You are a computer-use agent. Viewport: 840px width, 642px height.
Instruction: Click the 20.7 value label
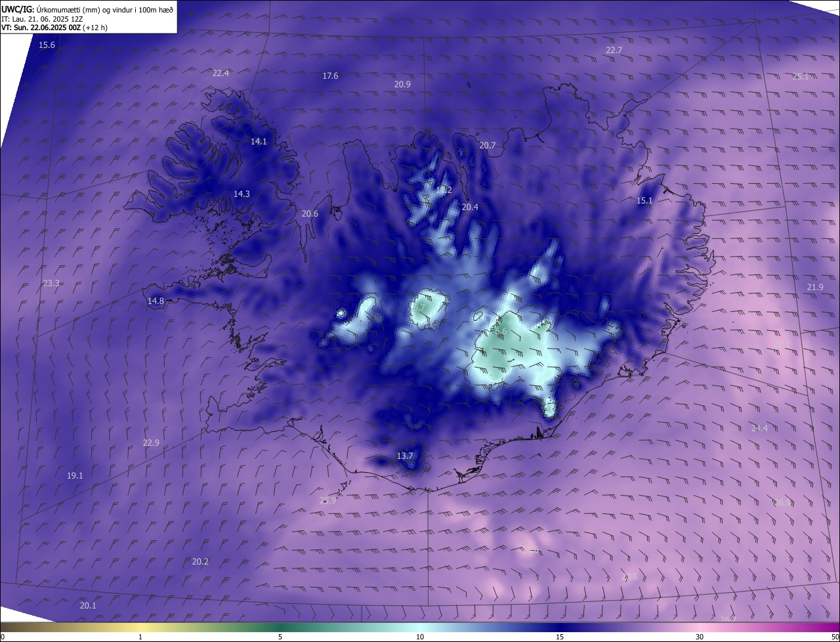(488, 146)
